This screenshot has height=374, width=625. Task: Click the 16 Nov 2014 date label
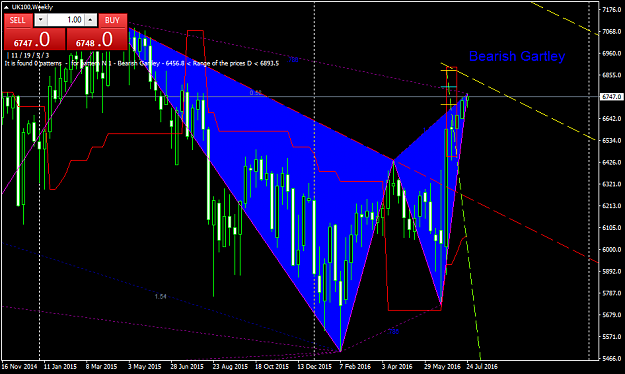[x=19, y=366]
